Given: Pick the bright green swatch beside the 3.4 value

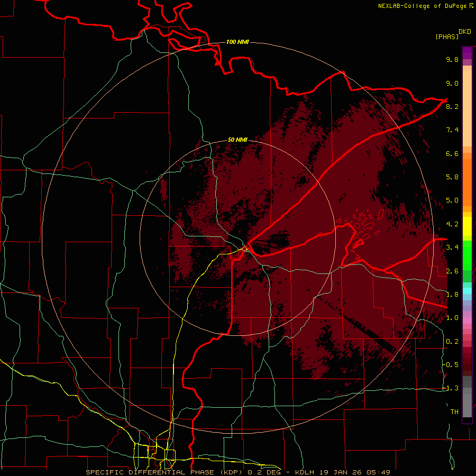Looking at the screenshot, I should [x=467, y=255].
